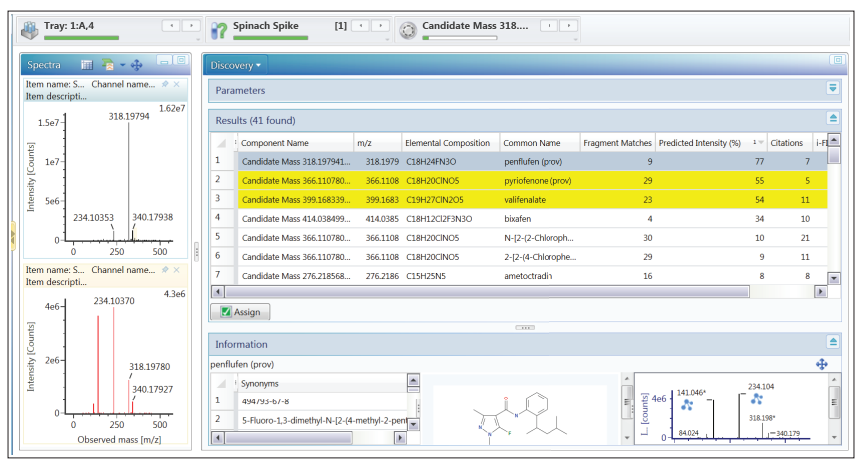This screenshot has width=868, height=467.
Task: Sort by Citations column
Action: click(x=789, y=143)
